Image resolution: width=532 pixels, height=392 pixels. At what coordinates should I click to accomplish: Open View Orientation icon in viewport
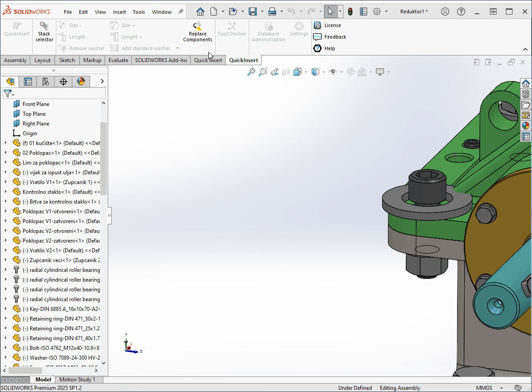297,72
